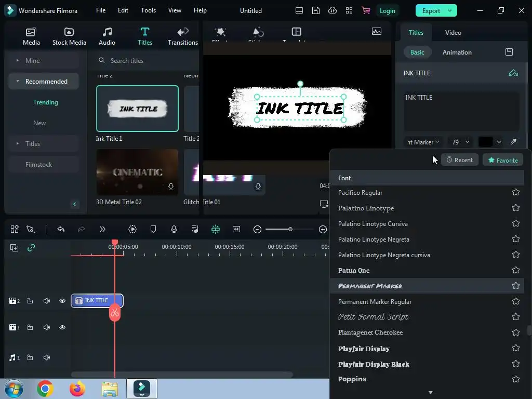Open the File menu
The height and width of the screenshot is (399, 532).
coord(101,10)
